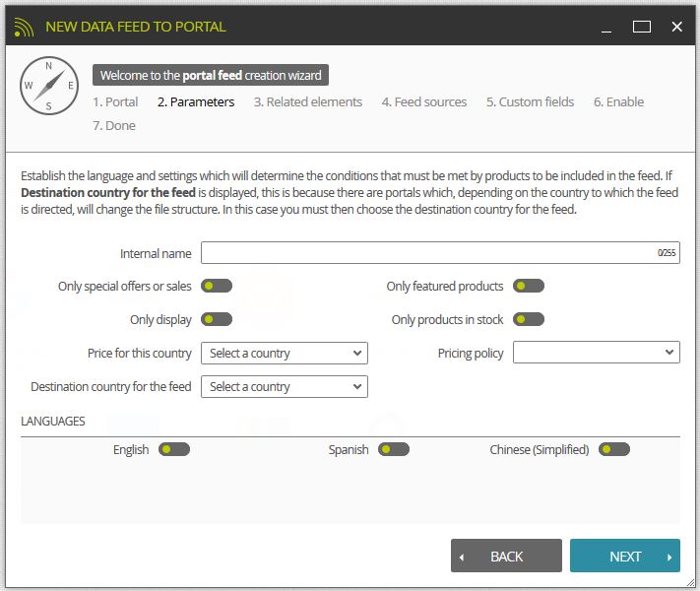
Task: Enable the English language toggle
Action: (x=174, y=449)
